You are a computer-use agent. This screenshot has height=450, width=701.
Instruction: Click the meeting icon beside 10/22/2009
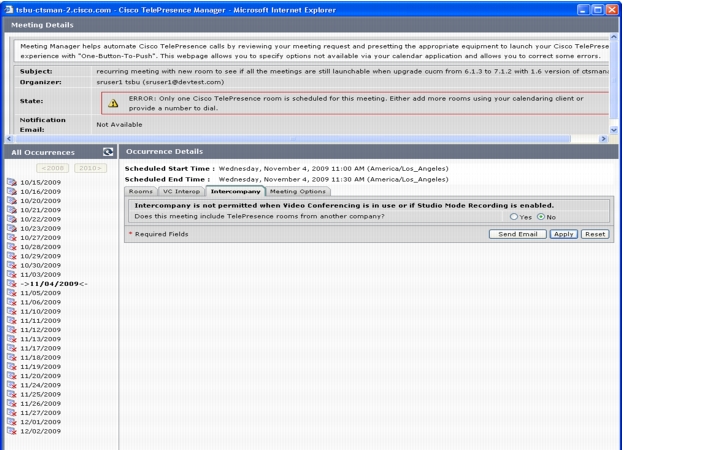click(x=12, y=219)
